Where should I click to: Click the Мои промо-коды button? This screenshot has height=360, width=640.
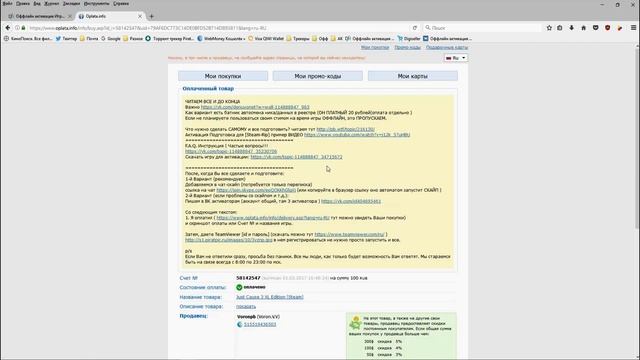(x=318, y=76)
